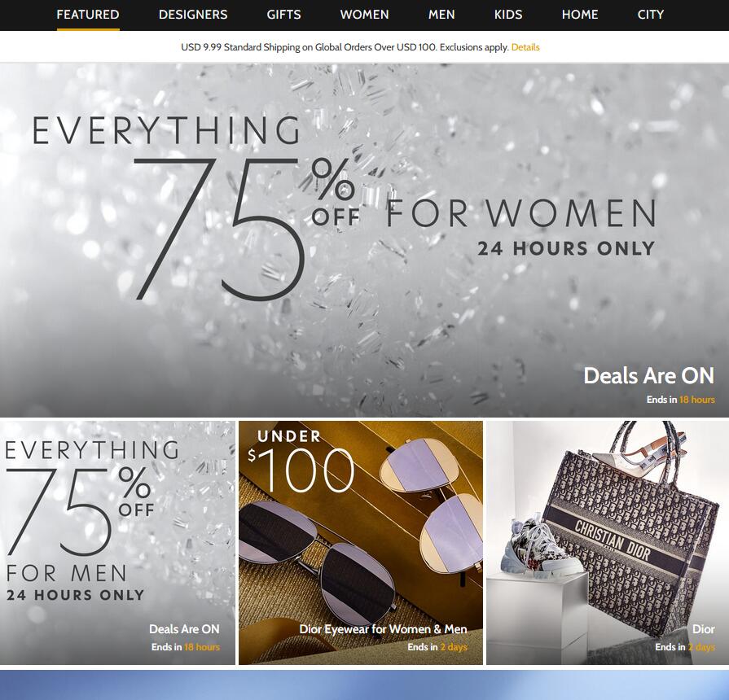Click the free shipping notice text
The width and height of the screenshot is (729, 700).
tap(345, 47)
